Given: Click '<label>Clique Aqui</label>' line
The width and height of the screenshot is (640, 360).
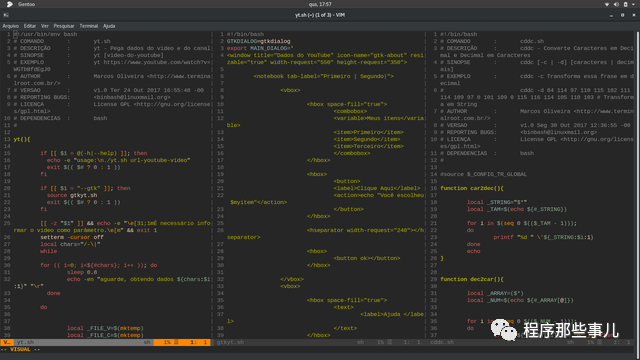Looking at the screenshot, I should pyautogui.click(x=377, y=188).
